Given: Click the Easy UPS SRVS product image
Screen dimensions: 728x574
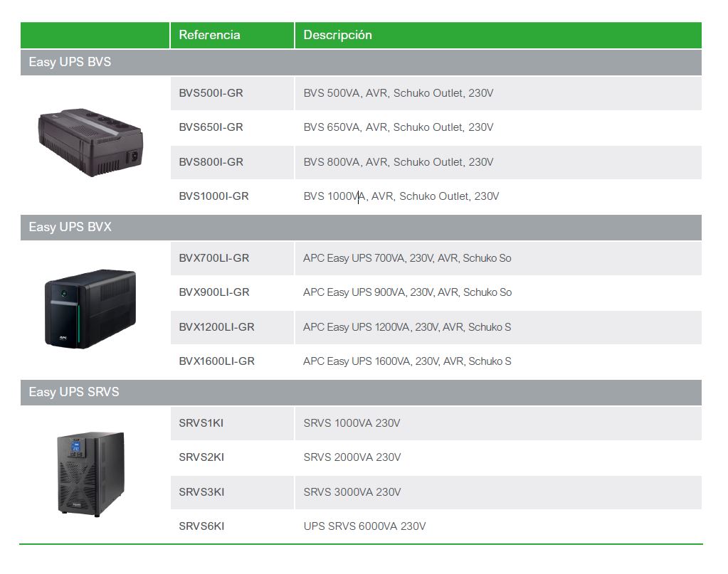Looking at the screenshot, I should tap(91, 474).
